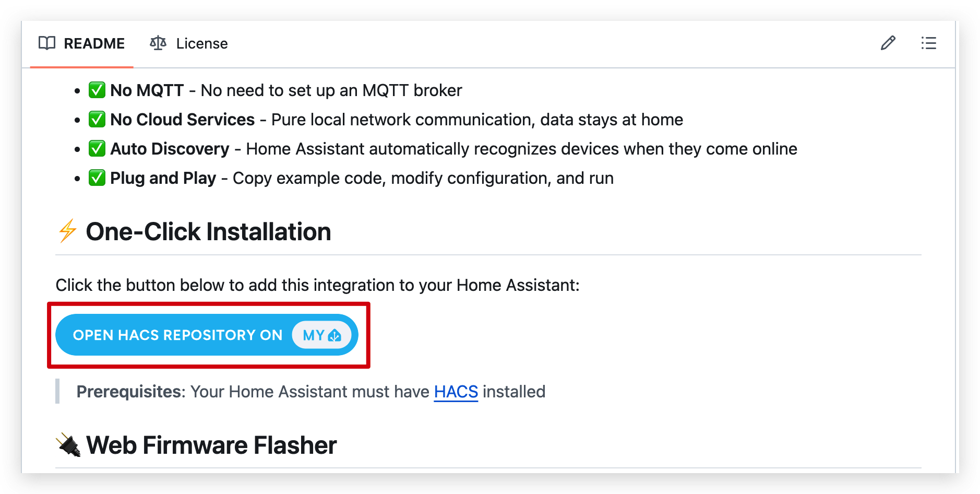Click the bold No MQTT text
Viewport: 980px width, 494px height.
click(x=147, y=90)
